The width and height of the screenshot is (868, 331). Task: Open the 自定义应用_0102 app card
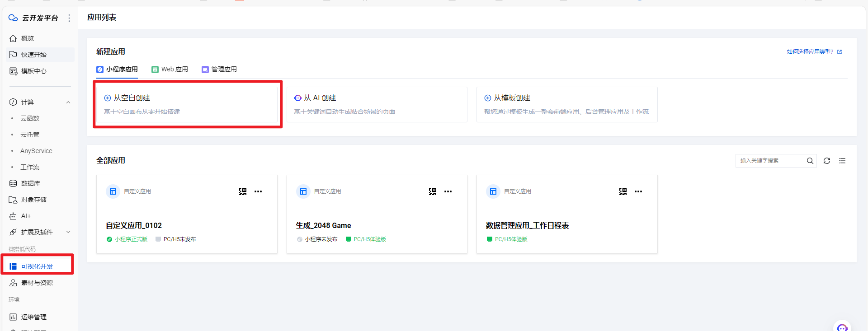tap(187, 214)
